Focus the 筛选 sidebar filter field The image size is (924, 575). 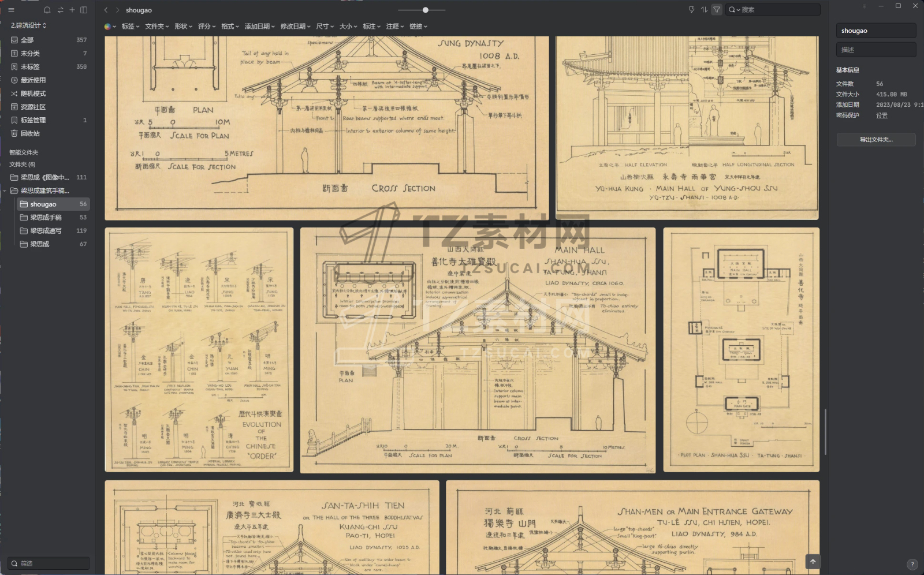49,563
